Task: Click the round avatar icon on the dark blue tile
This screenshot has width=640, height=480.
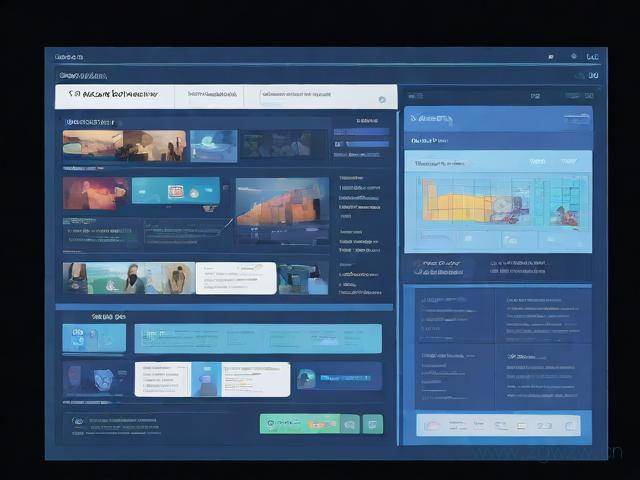Action: (x=307, y=377)
